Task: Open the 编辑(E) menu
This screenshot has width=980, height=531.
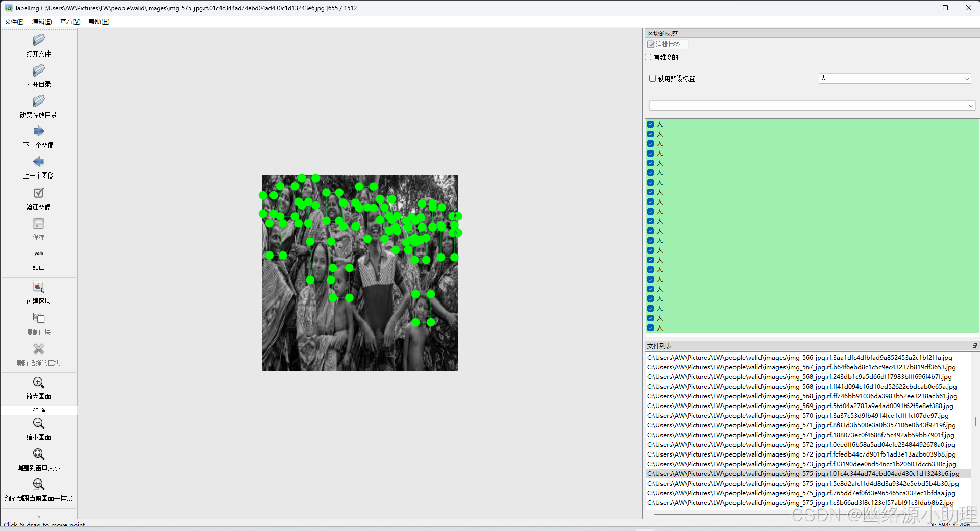Action: (x=42, y=22)
